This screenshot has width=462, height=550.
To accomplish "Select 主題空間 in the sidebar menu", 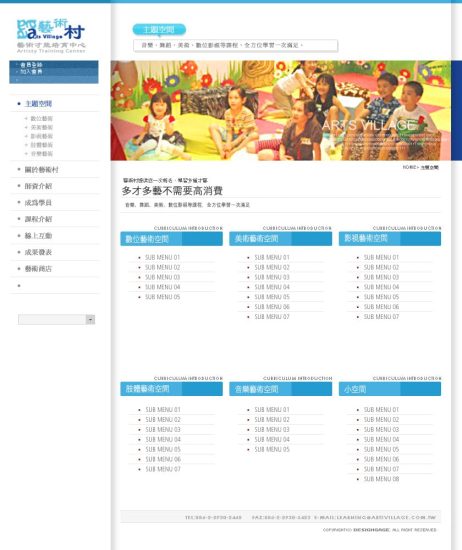I will [38, 104].
